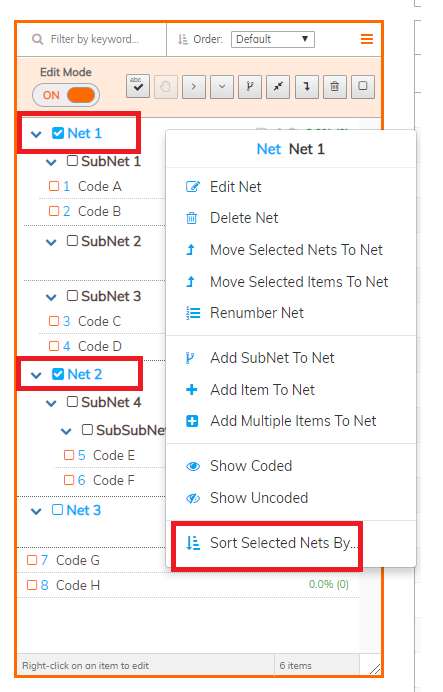This screenshot has height=692, width=443.
Task: Click the right chevron toolbar button
Action: [x=194, y=86]
